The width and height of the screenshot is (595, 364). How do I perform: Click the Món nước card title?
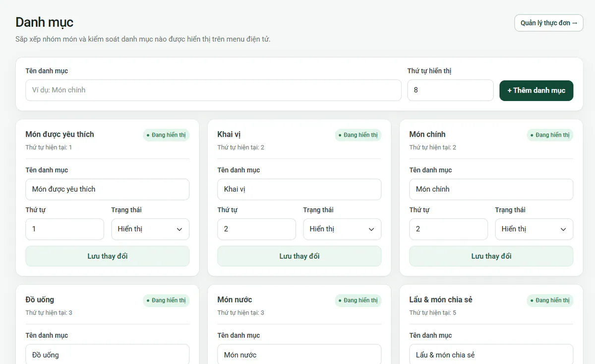[x=235, y=300]
